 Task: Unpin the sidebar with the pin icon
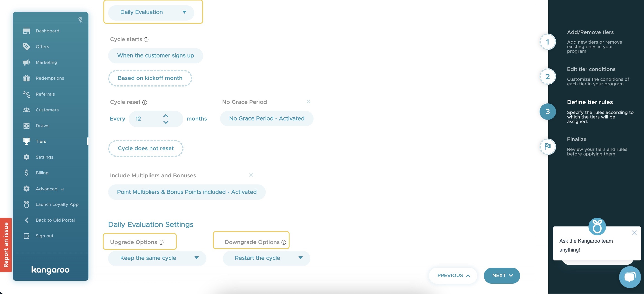[80, 19]
